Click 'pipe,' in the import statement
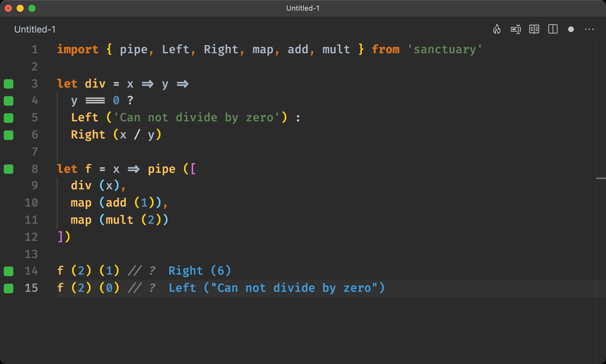The width and height of the screenshot is (606, 364). [x=137, y=49]
